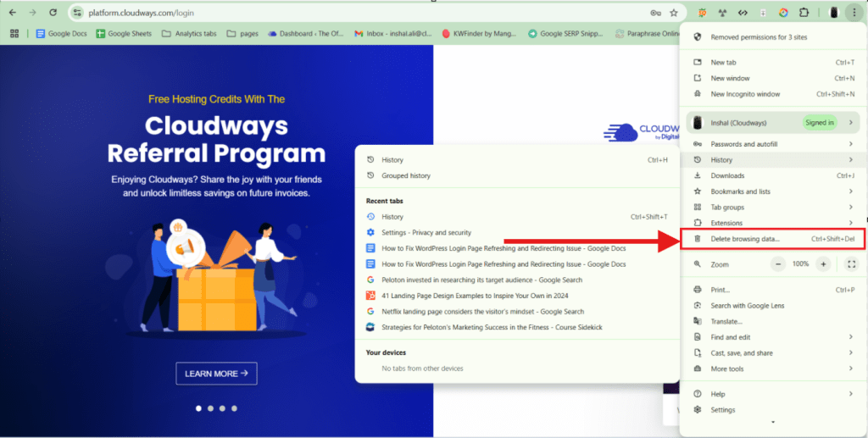Open Settings from the Chrome menu
Screen dimensions: 868x438
[x=773, y=410]
